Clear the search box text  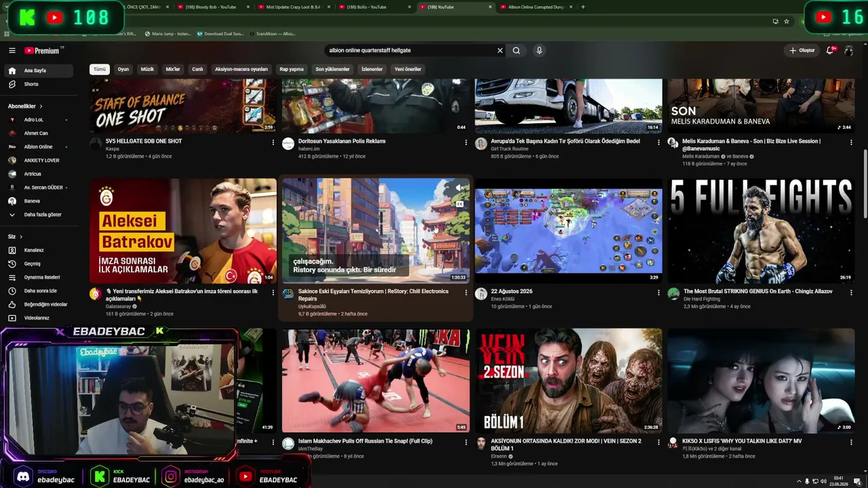pyautogui.click(x=500, y=50)
